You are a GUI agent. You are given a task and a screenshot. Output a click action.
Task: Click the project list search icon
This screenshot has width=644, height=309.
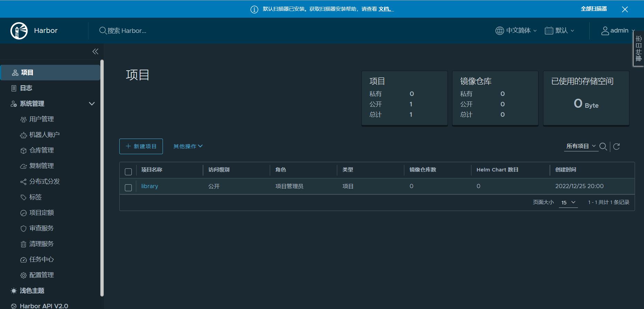pyautogui.click(x=603, y=147)
